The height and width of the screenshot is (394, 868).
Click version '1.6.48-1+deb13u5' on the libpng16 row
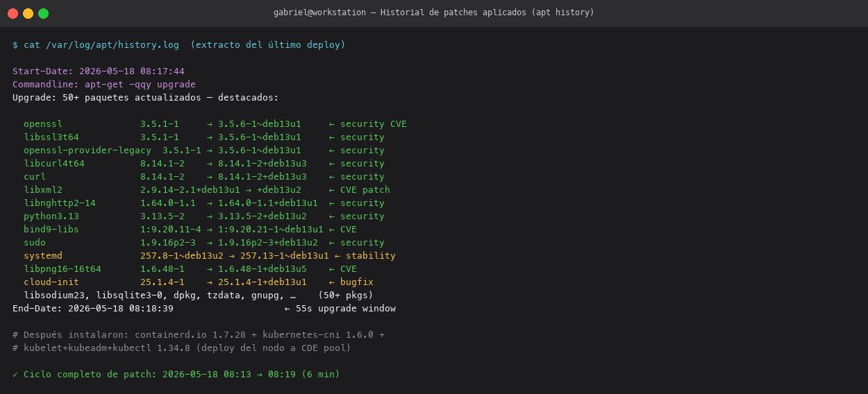(262, 269)
